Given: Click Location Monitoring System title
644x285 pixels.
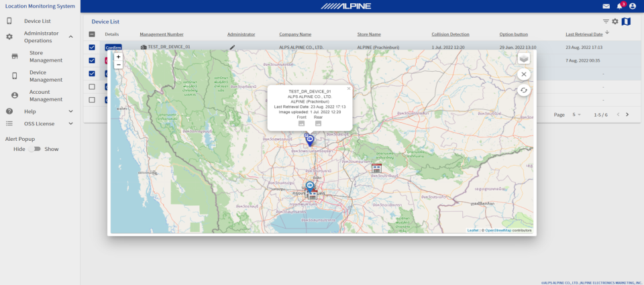Looking at the screenshot, I should point(40,6).
